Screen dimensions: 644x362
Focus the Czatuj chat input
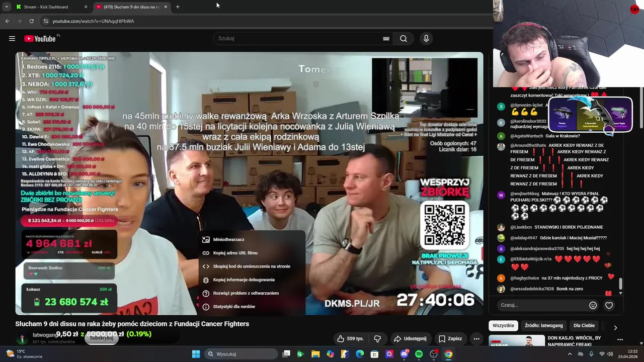[542, 305]
